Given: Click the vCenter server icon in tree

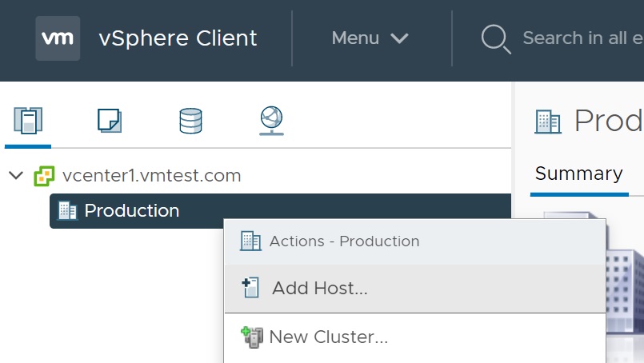Looking at the screenshot, I should pos(44,176).
